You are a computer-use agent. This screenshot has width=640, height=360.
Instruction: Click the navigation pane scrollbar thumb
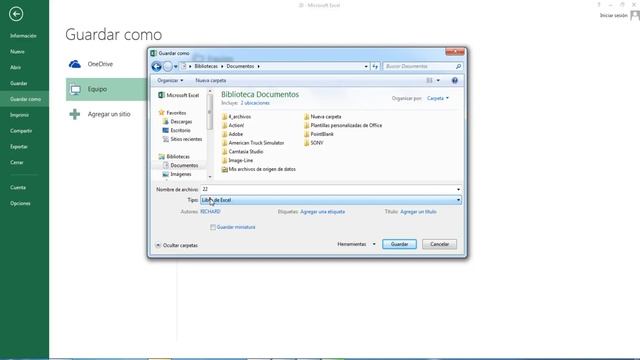coord(210,111)
